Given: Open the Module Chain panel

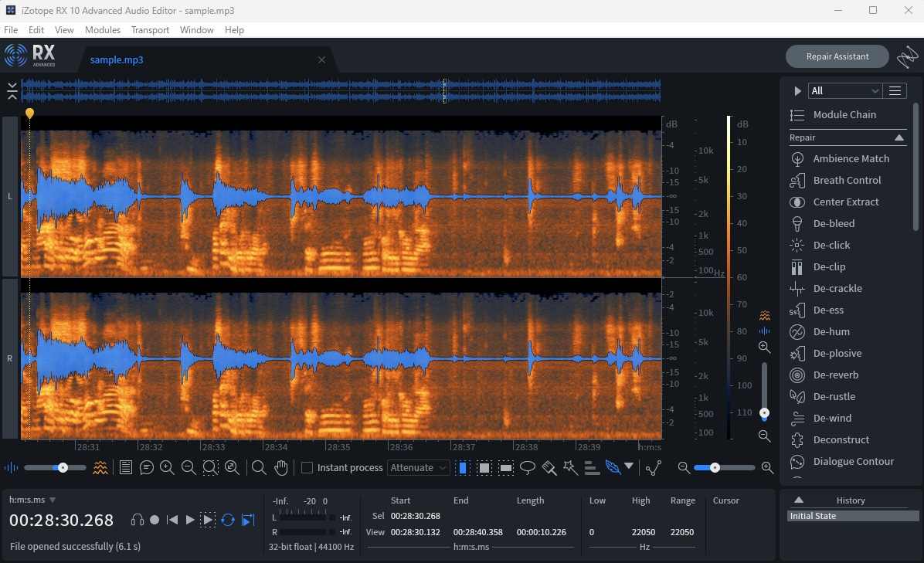Looking at the screenshot, I should click(845, 114).
